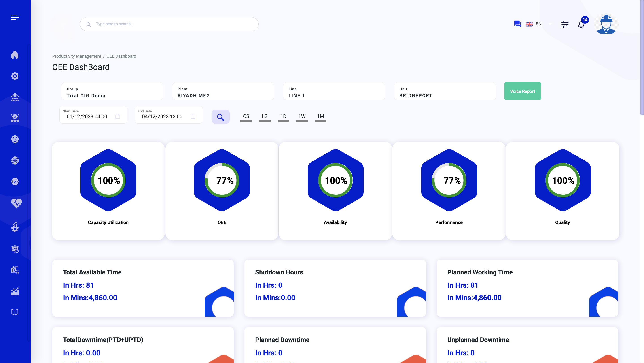Open the checkmark quality badge sidebar icon
The width and height of the screenshot is (644, 363).
(15, 182)
